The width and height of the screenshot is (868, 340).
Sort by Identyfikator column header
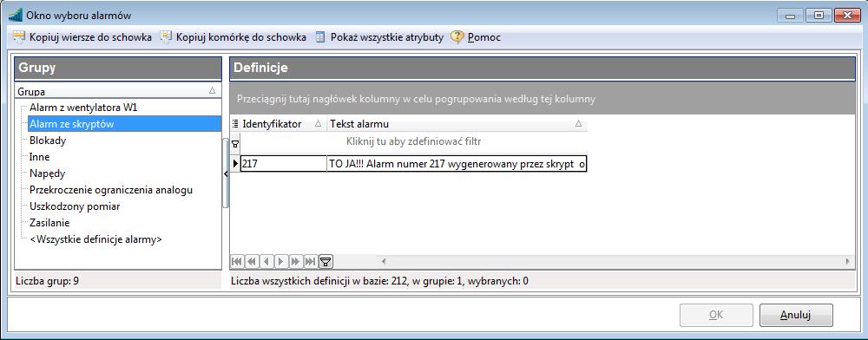(283, 124)
